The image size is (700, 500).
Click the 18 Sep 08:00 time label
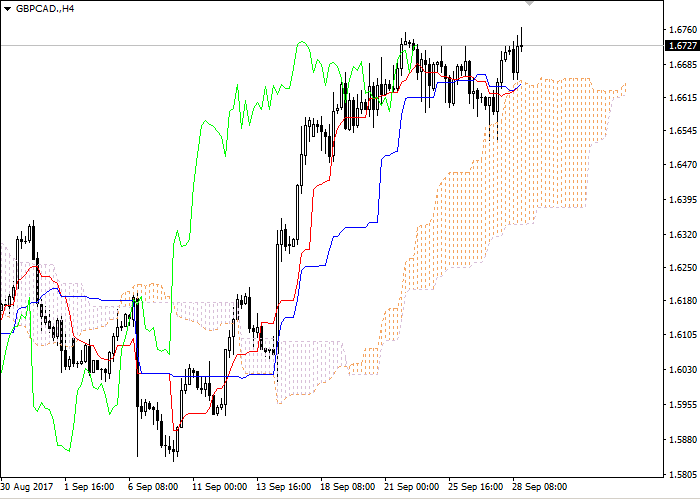[347, 487]
